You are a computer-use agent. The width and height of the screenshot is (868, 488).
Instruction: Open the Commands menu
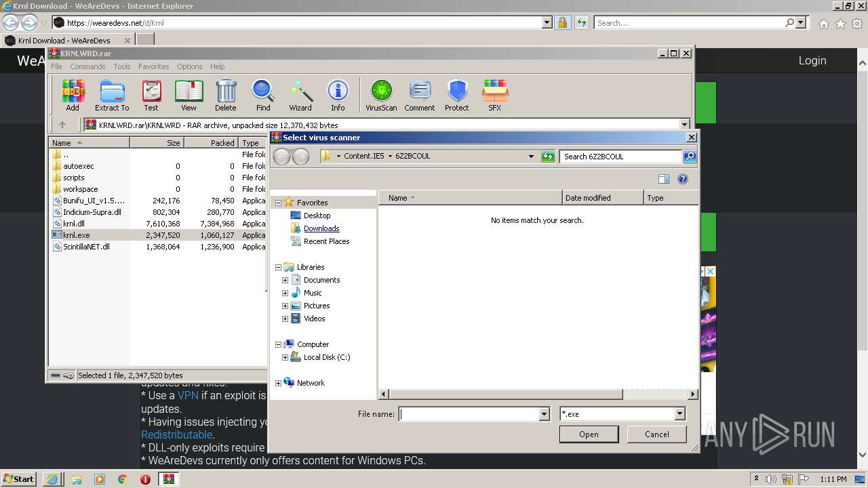[x=87, y=66]
